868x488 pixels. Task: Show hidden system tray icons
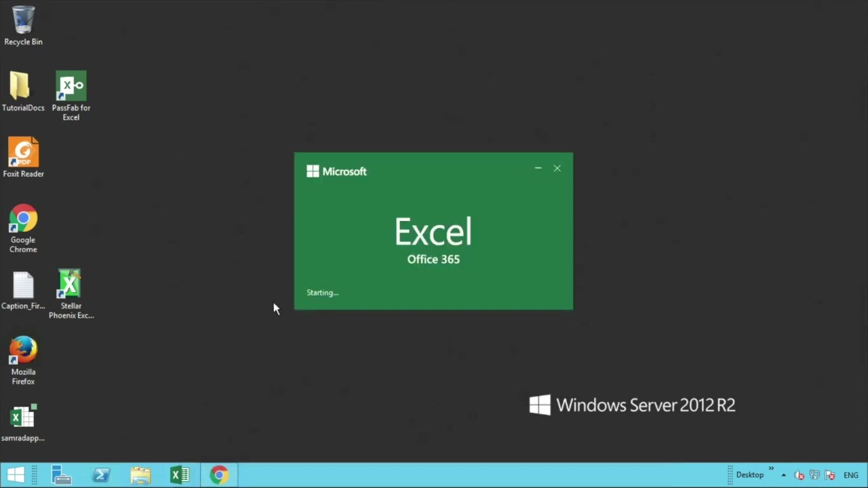pyautogui.click(x=783, y=475)
